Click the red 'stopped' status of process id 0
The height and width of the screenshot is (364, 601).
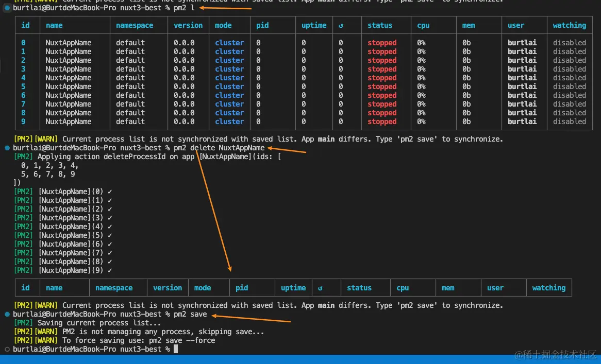(382, 43)
